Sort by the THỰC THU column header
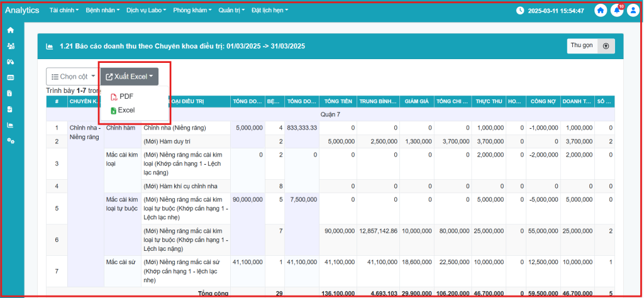644x298 pixels. pos(489,102)
